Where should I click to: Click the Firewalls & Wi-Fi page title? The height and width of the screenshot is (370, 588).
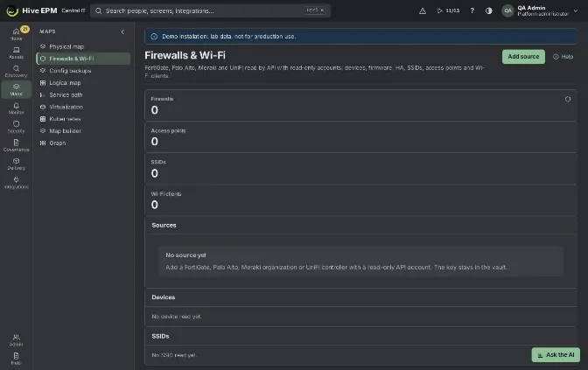coord(185,55)
